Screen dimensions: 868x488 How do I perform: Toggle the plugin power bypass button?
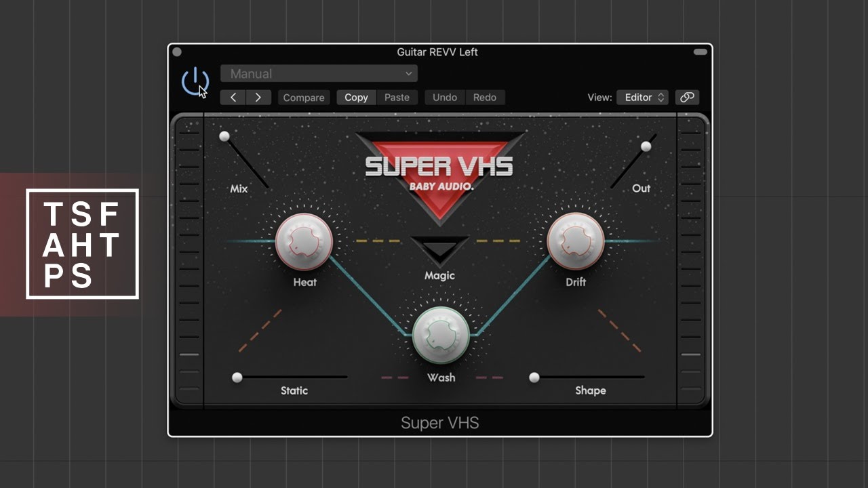(x=195, y=81)
